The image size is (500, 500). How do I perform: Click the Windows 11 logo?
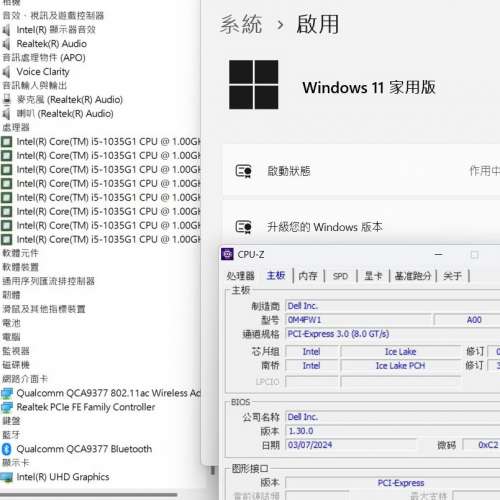(x=254, y=85)
